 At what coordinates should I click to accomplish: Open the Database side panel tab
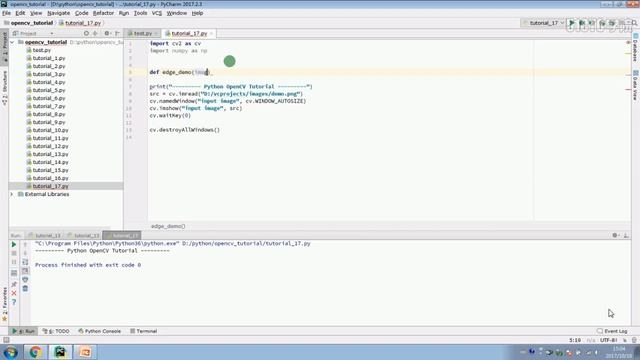pyautogui.click(x=636, y=48)
